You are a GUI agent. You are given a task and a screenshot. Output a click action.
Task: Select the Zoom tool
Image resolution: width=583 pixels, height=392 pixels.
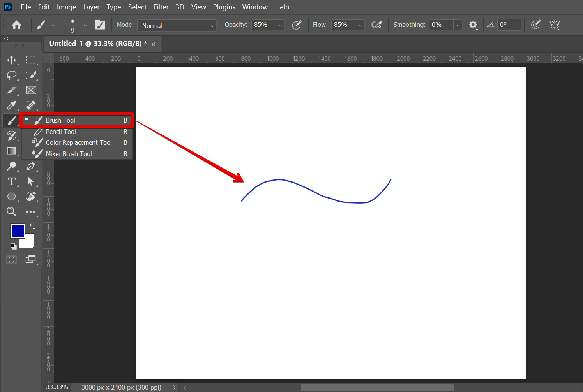(11, 212)
